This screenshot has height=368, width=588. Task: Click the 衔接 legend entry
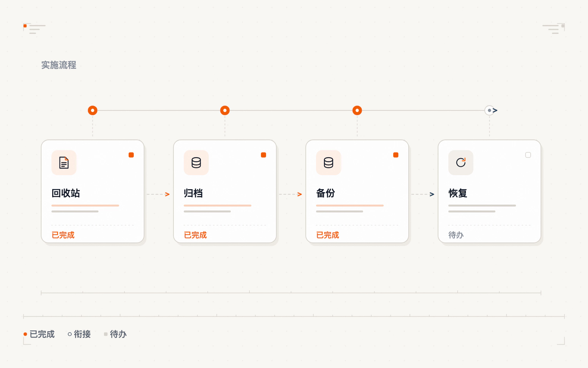point(79,334)
